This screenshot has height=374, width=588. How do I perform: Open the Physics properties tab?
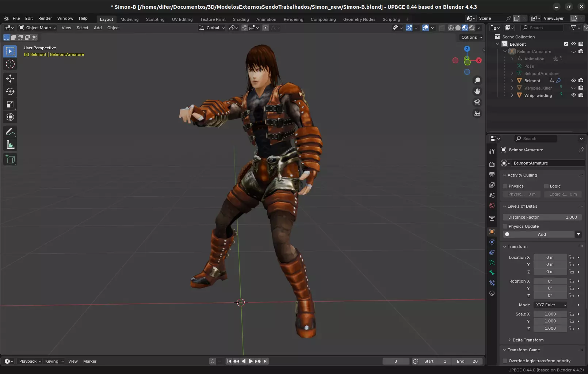(492, 242)
